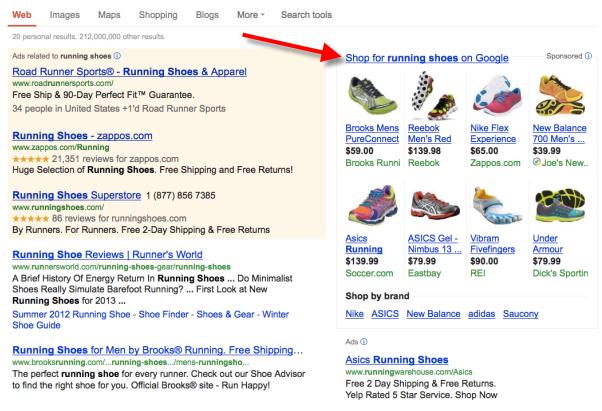Switch to the Maps tab
Image resolution: width=602 pixels, height=411 pixels.
coord(109,15)
